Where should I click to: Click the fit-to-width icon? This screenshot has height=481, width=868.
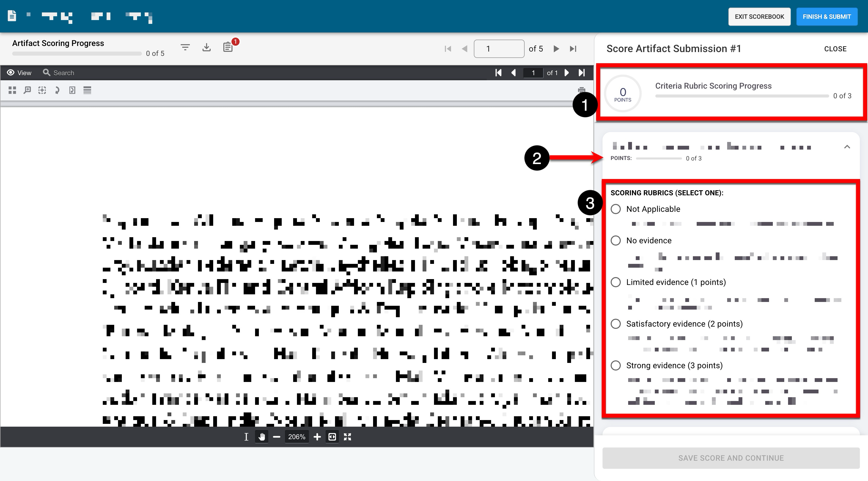click(x=332, y=437)
